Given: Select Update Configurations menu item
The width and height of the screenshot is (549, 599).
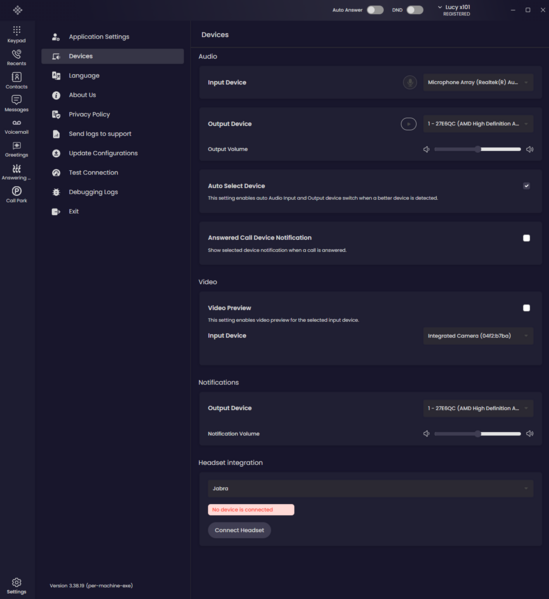Looking at the screenshot, I should coord(112,153).
